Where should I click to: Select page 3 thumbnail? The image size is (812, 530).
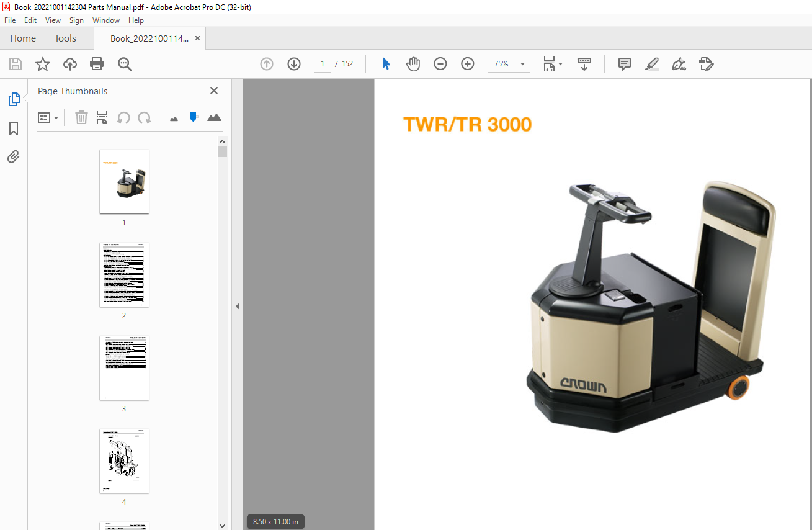[x=124, y=367]
